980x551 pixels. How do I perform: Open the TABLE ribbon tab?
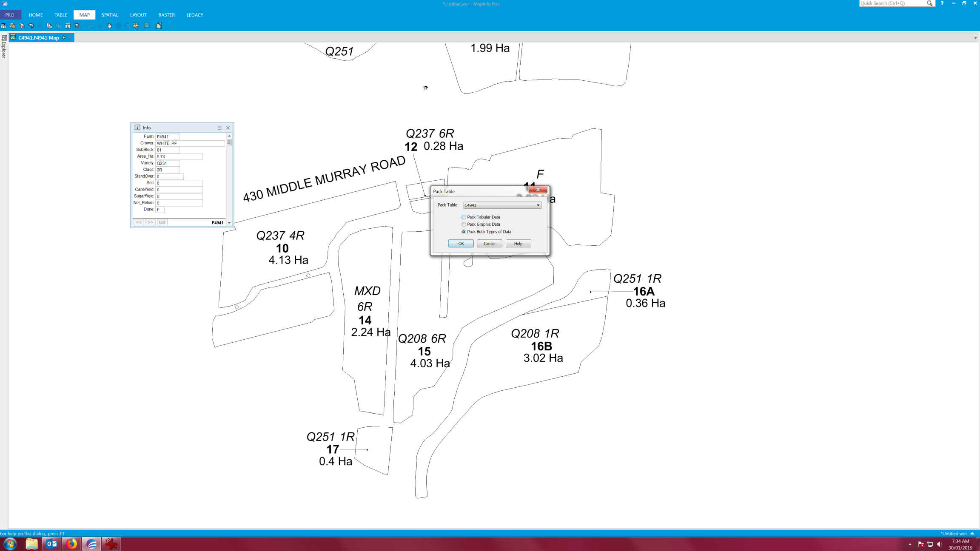(x=61, y=15)
